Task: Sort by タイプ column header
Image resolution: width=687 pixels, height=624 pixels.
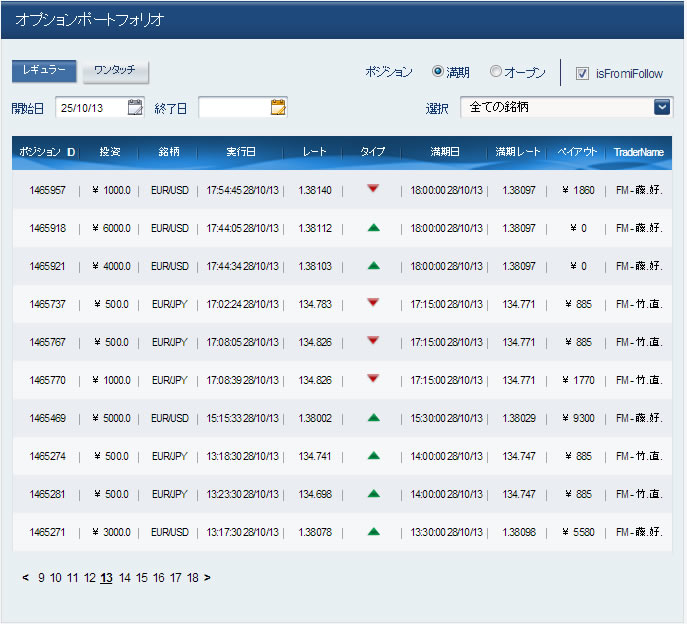Action: point(372,152)
